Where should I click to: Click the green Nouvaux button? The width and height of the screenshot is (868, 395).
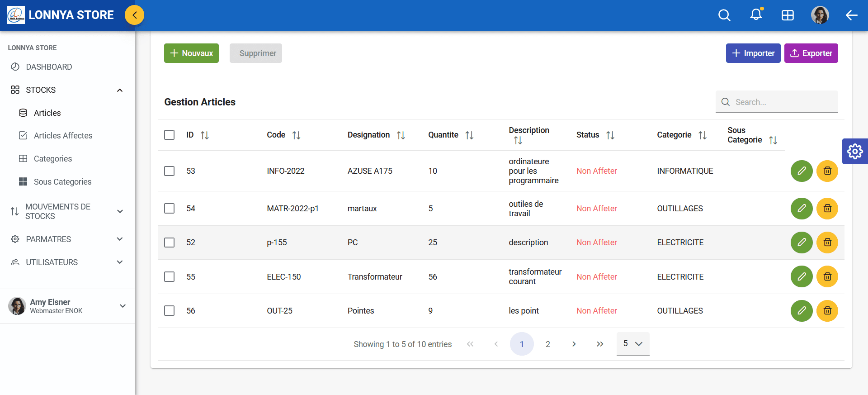[x=191, y=53]
